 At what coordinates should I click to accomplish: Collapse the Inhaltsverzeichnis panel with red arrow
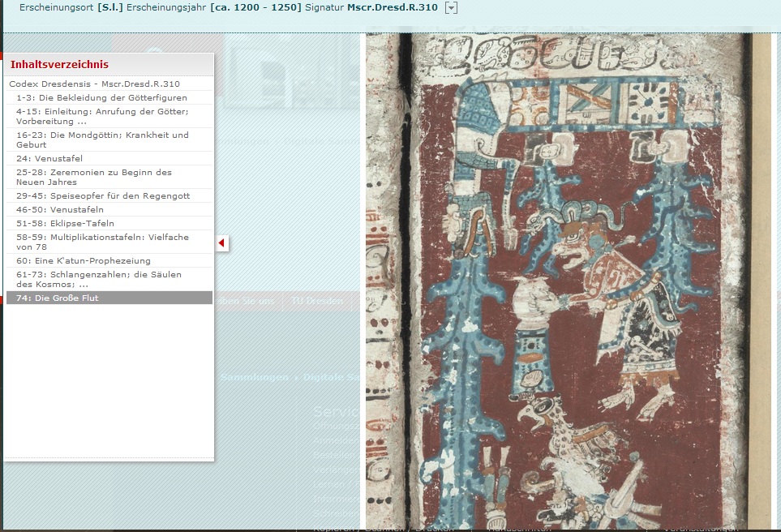pyautogui.click(x=221, y=243)
